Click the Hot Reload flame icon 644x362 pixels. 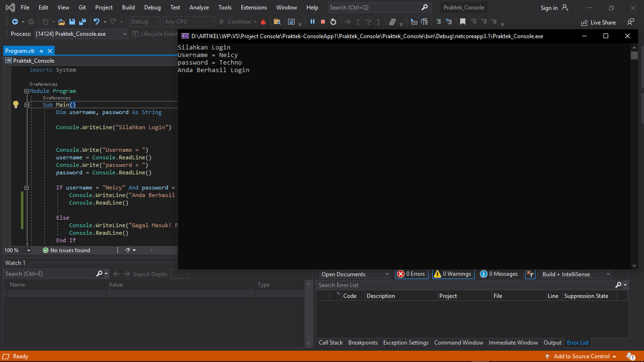tap(263, 22)
